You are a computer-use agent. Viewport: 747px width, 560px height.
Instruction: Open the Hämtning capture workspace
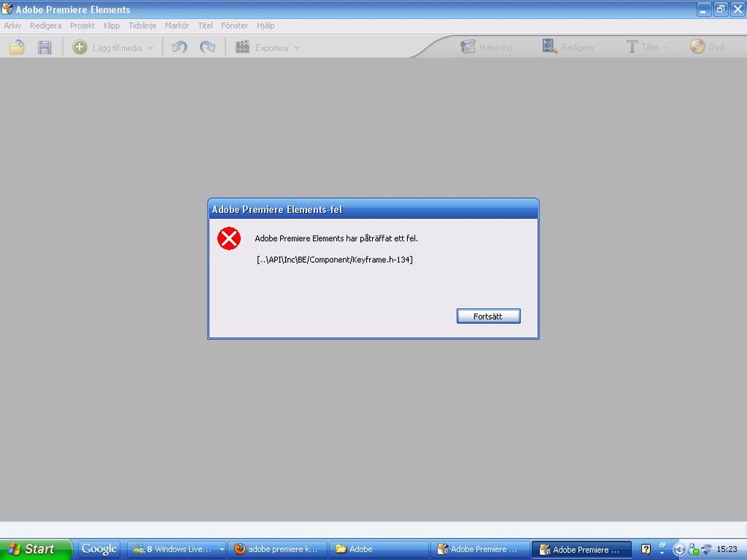pyautogui.click(x=486, y=47)
